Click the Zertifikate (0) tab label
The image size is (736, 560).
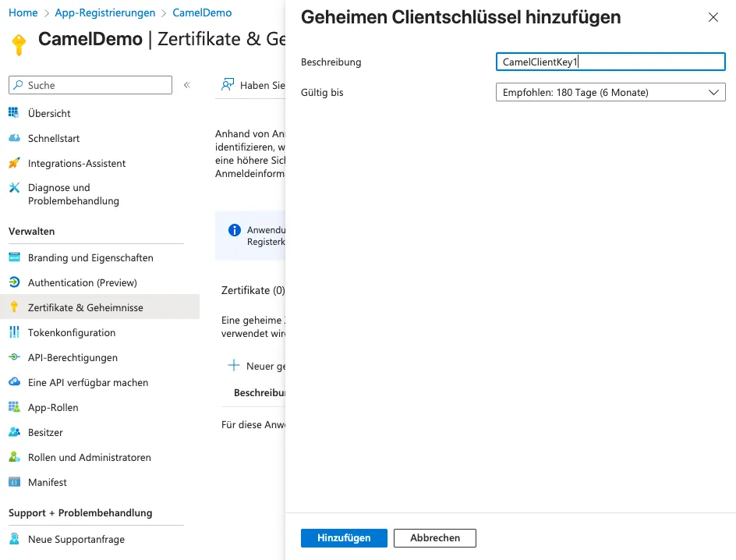[253, 290]
